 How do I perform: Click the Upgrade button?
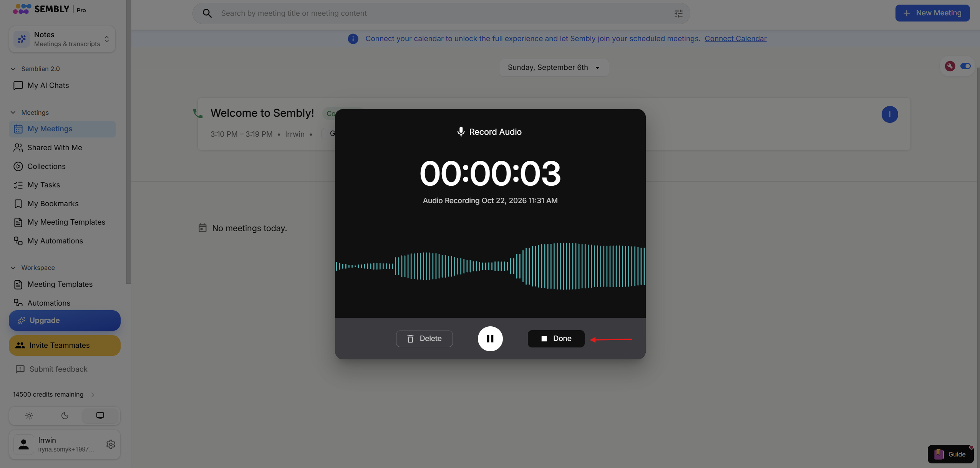tap(65, 321)
